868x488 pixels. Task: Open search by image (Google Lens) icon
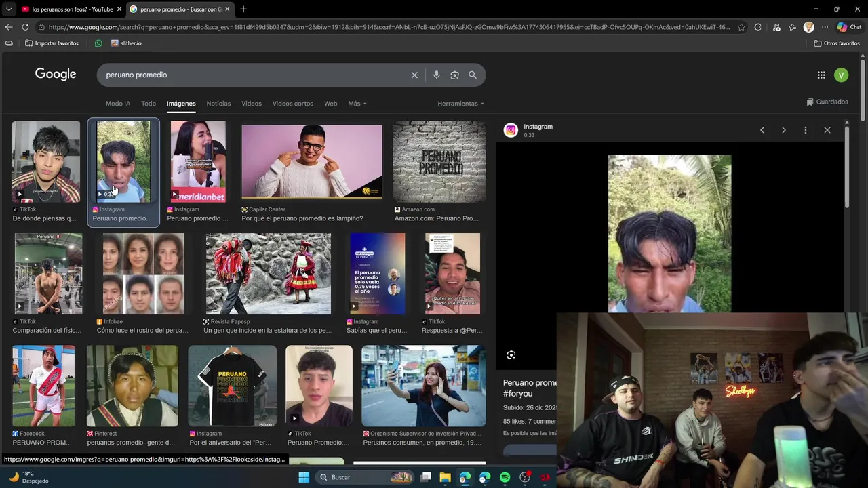(454, 75)
